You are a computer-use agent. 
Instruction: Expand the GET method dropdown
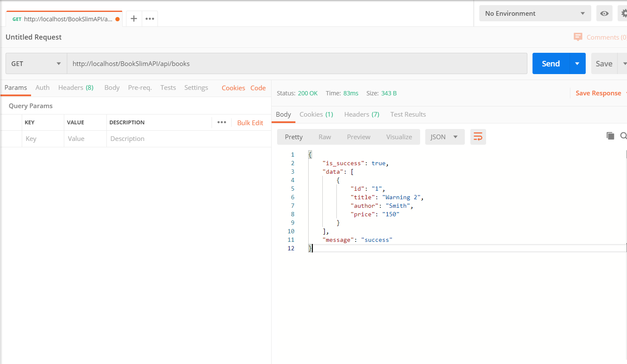(36, 63)
